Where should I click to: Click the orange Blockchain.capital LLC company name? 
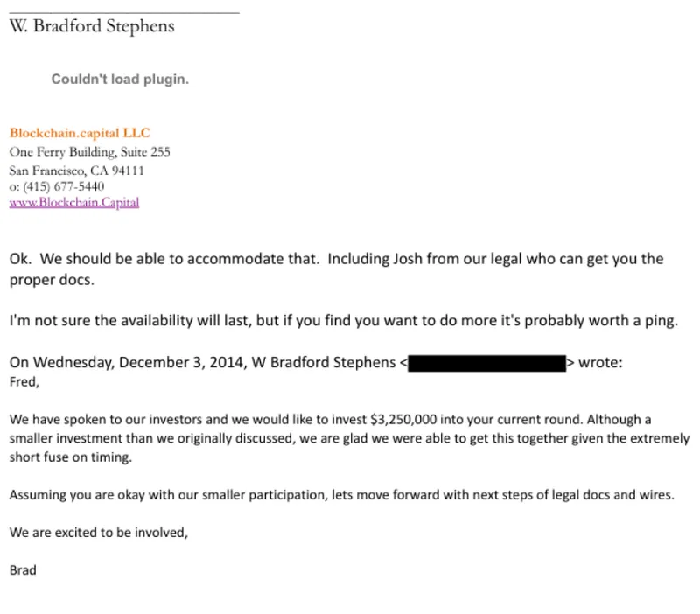[80, 133]
